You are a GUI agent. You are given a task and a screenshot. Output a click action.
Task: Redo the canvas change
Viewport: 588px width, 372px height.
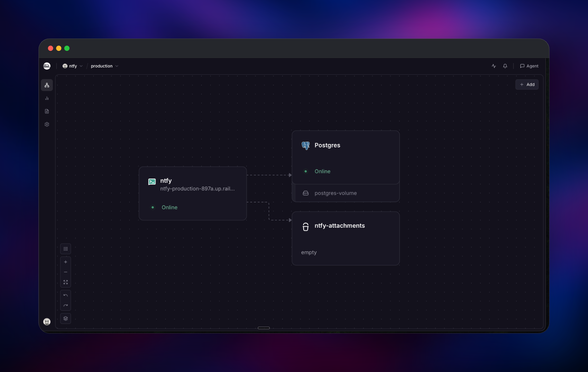point(65,305)
